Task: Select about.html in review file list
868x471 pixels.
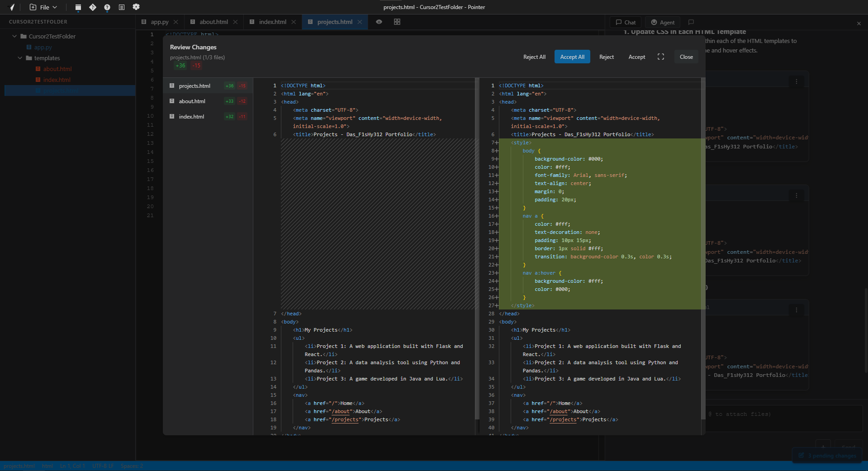Action: pos(192,101)
